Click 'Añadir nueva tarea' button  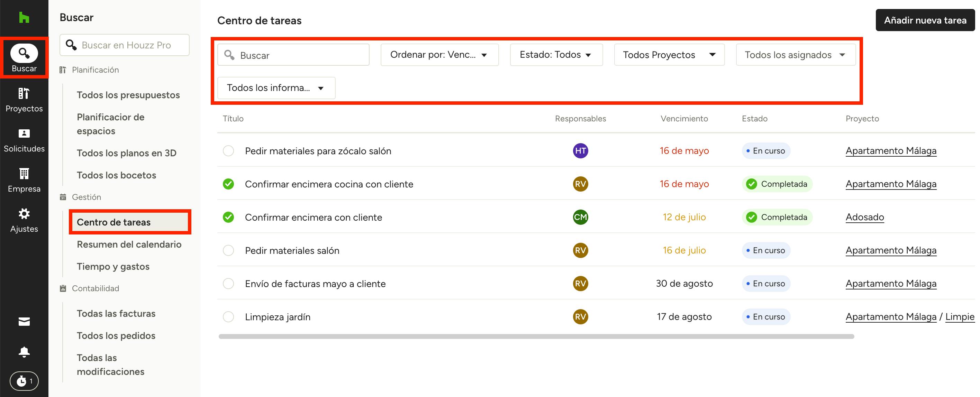925,20
